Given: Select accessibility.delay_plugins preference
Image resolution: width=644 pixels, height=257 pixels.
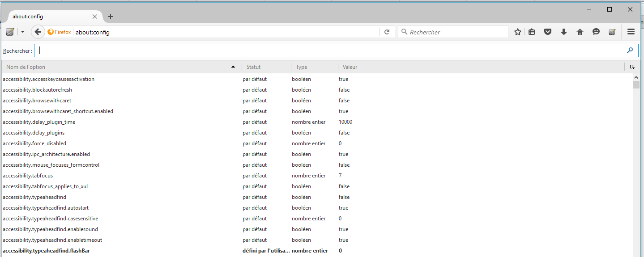Looking at the screenshot, I should pos(317,133).
